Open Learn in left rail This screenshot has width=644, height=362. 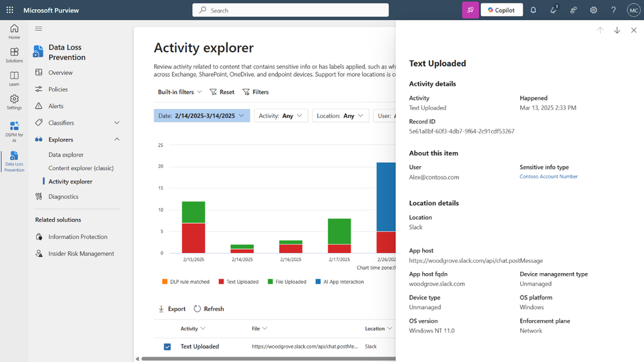pyautogui.click(x=14, y=79)
